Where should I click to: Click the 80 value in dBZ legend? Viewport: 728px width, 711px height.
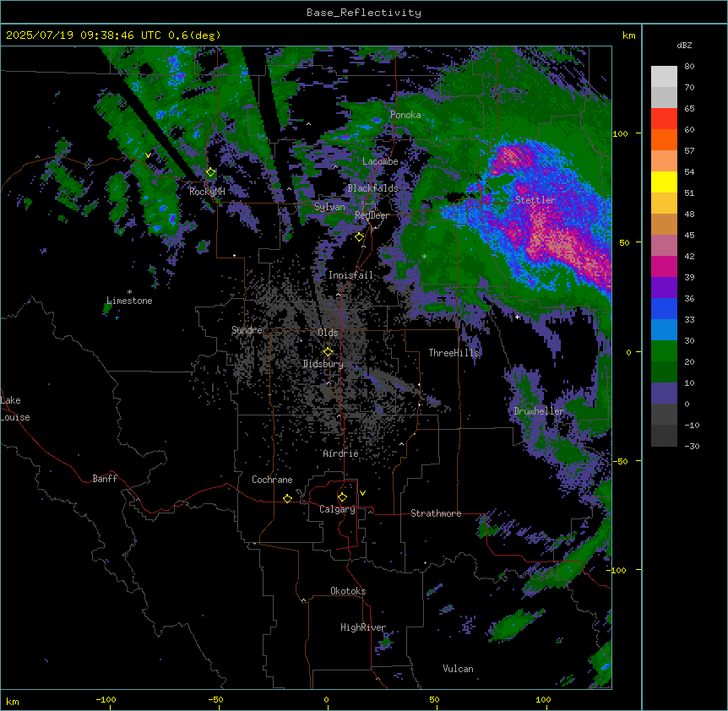tap(689, 67)
